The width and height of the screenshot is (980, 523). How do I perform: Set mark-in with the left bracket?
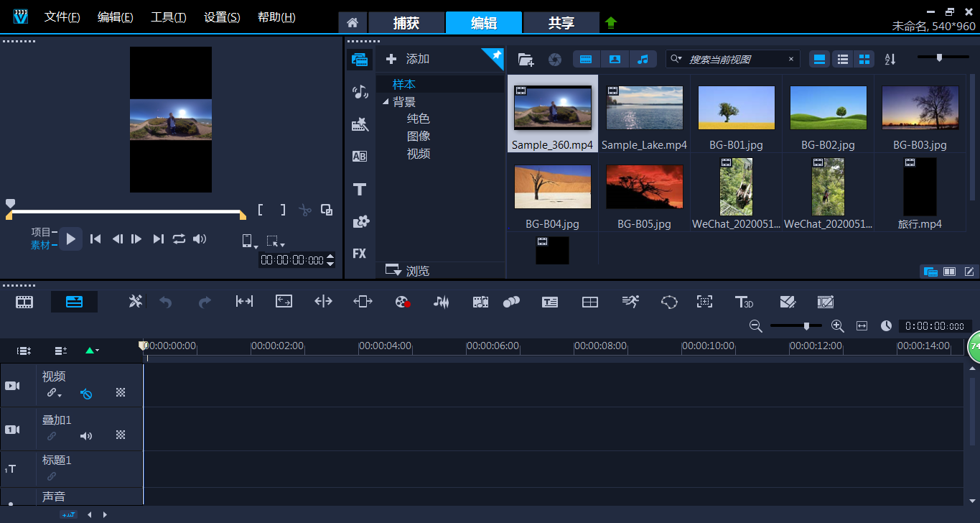pyautogui.click(x=261, y=210)
